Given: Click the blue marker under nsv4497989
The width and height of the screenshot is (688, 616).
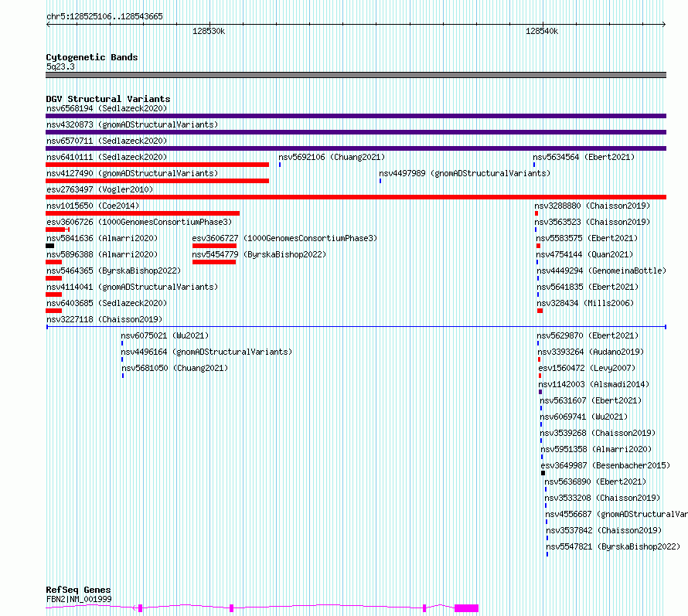Looking at the screenshot, I should tap(380, 181).
